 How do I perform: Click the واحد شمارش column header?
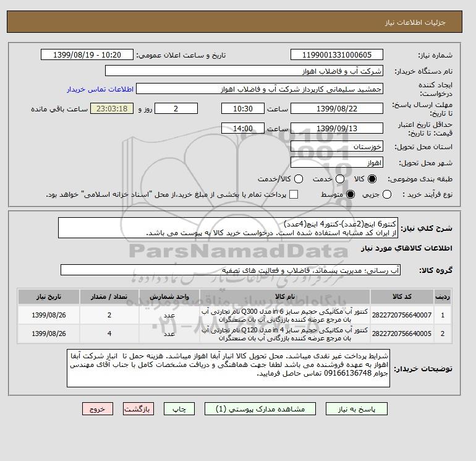pyautogui.click(x=169, y=296)
